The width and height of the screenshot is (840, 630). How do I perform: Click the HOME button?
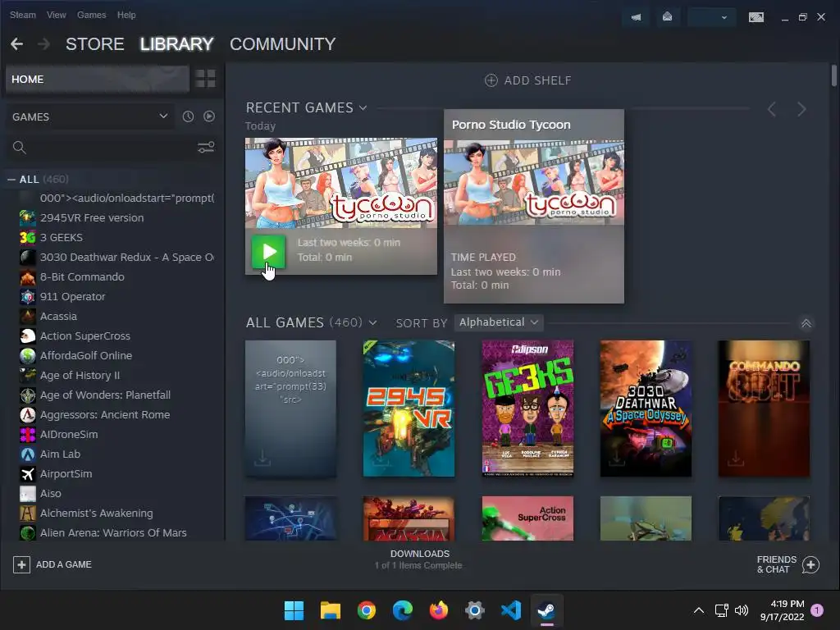(x=98, y=79)
